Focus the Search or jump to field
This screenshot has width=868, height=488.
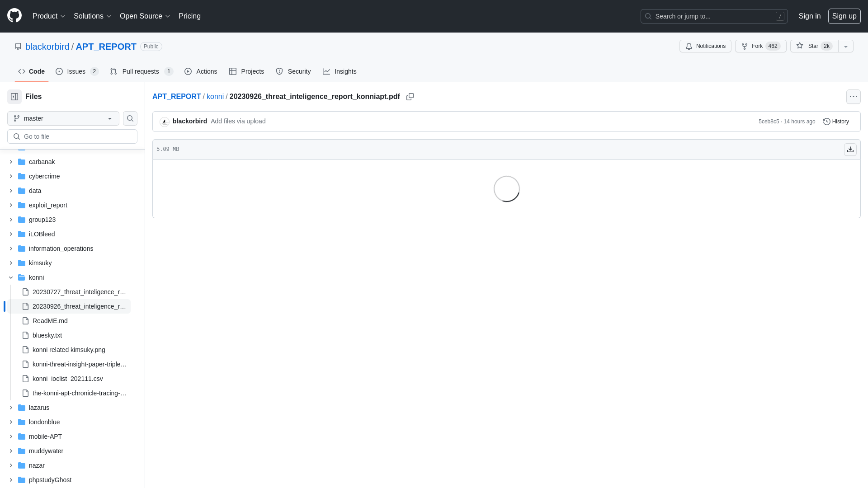point(714,16)
